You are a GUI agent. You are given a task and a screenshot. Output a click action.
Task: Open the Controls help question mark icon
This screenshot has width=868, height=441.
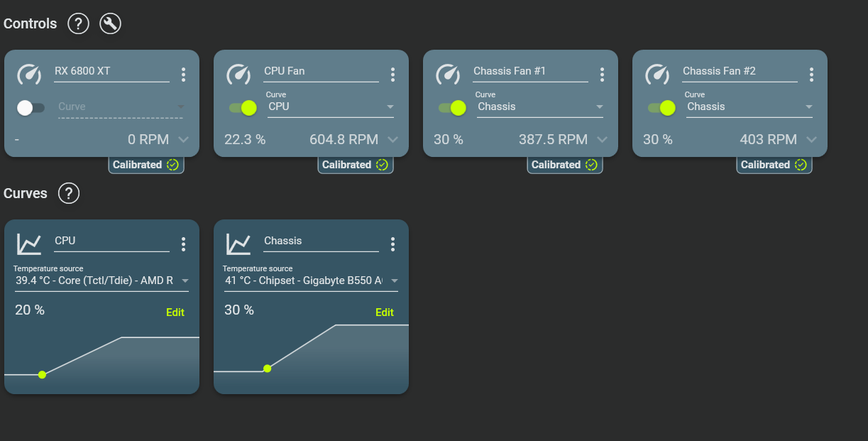point(78,23)
